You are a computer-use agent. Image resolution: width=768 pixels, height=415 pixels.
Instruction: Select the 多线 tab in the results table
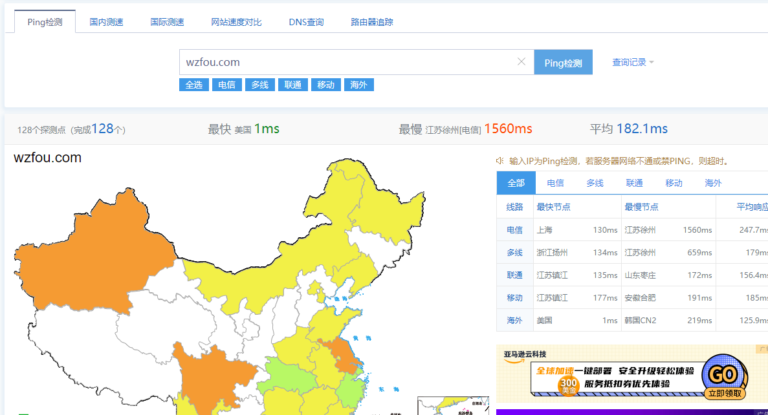coord(595,183)
